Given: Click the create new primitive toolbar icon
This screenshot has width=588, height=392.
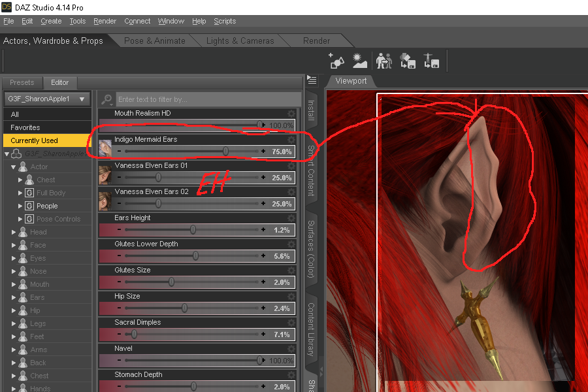Looking at the screenshot, I should pyautogui.click(x=336, y=61).
